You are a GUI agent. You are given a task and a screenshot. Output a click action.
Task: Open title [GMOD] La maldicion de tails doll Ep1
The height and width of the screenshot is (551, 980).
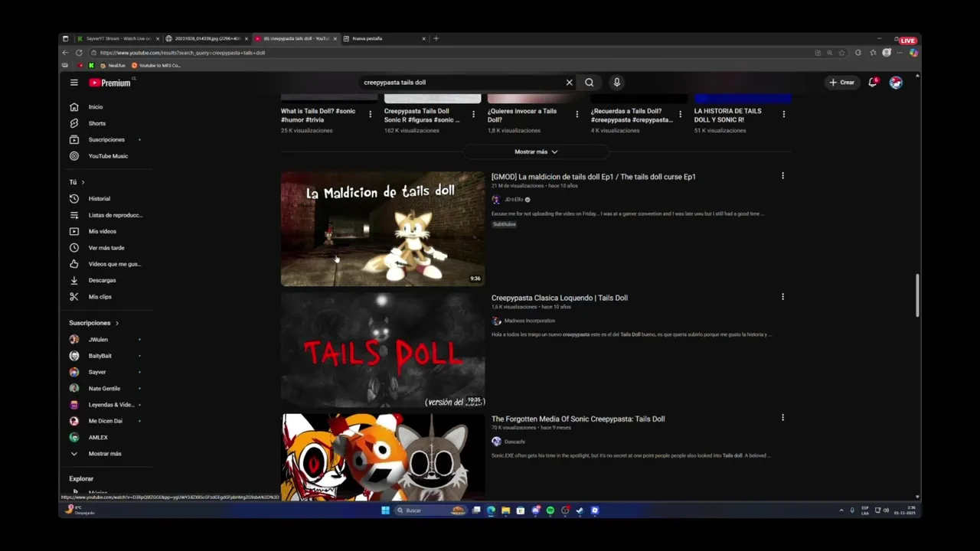click(593, 177)
